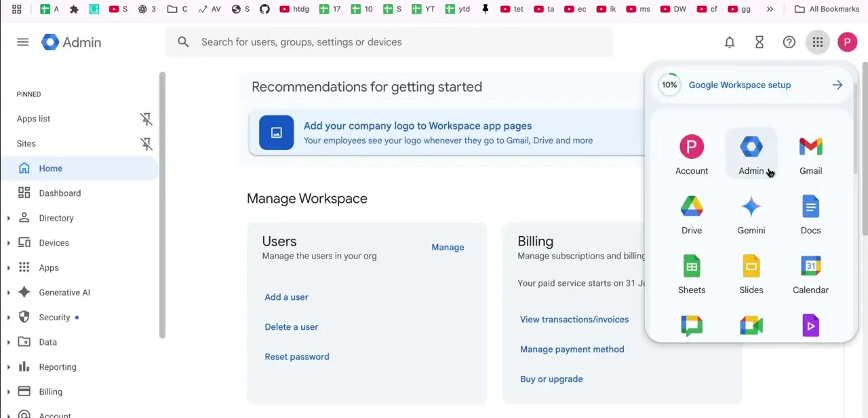Open the tasks hourglass icon
868x418 pixels.
coord(759,42)
